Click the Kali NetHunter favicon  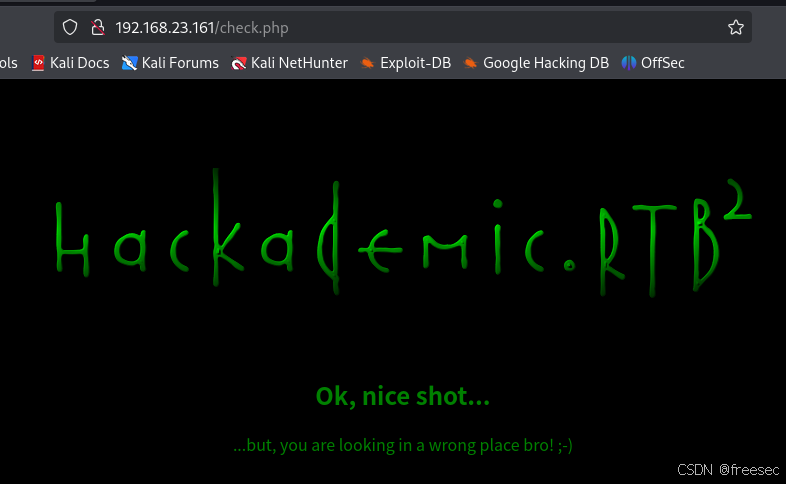[x=239, y=63]
